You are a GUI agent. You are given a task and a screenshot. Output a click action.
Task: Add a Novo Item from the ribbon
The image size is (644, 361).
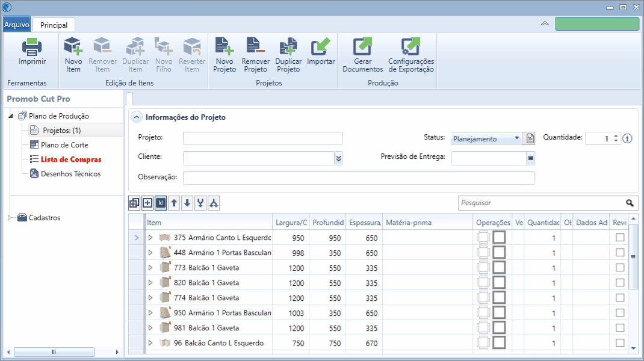[73, 46]
